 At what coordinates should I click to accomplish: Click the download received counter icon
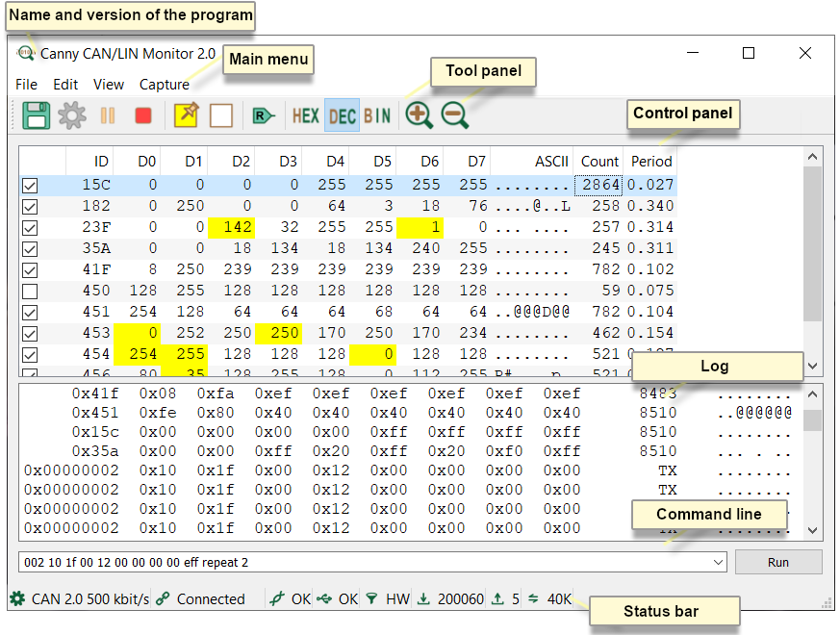tap(423, 598)
